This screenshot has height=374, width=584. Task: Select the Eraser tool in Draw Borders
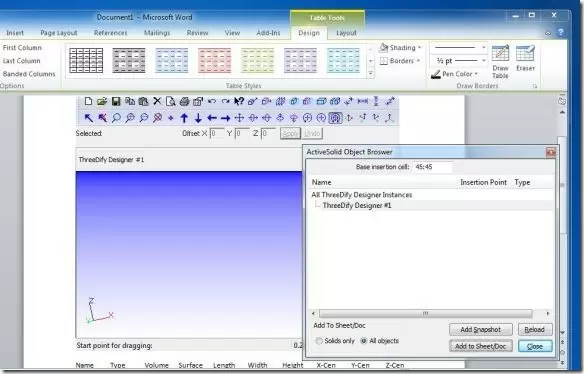pyautogui.click(x=525, y=58)
